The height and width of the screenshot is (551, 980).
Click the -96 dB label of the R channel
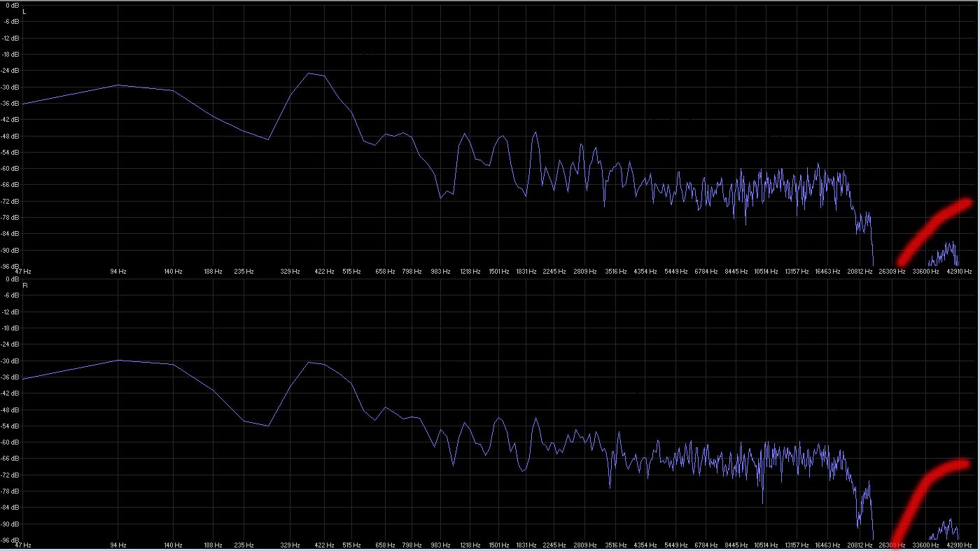(10, 540)
